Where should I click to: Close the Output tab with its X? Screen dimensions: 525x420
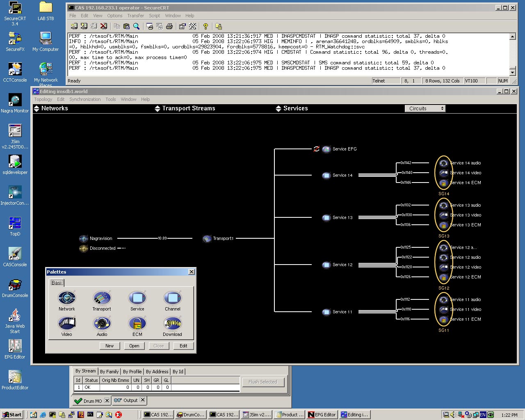(x=143, y=400)
